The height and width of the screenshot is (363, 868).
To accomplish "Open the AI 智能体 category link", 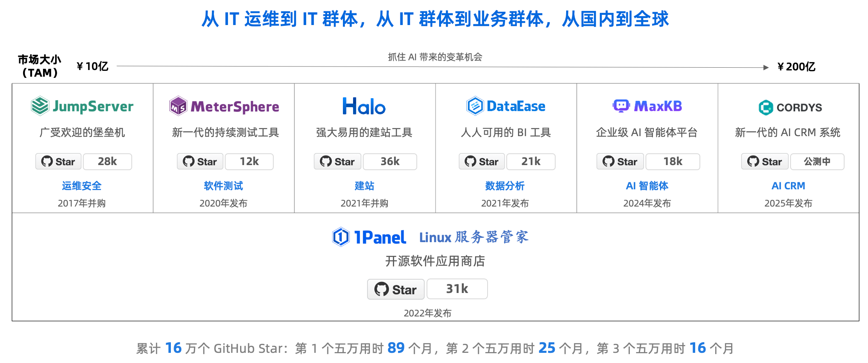I will (647, 186).
